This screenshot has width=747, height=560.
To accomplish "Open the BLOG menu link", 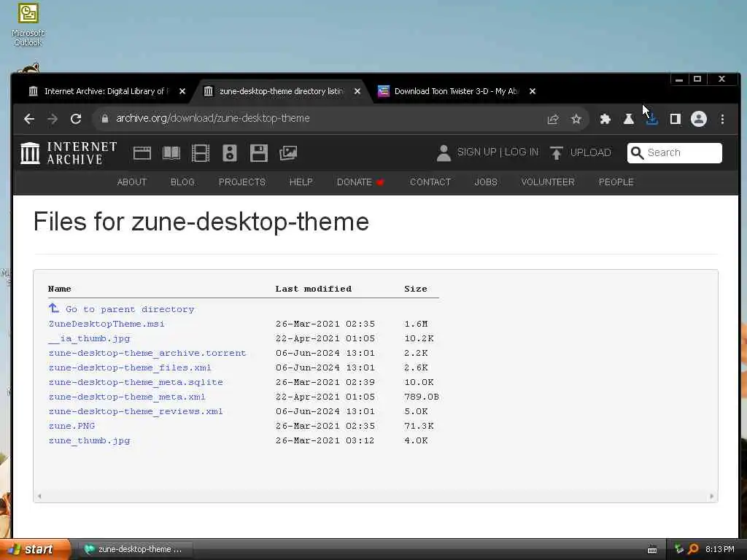I will [x=182, y=182].
